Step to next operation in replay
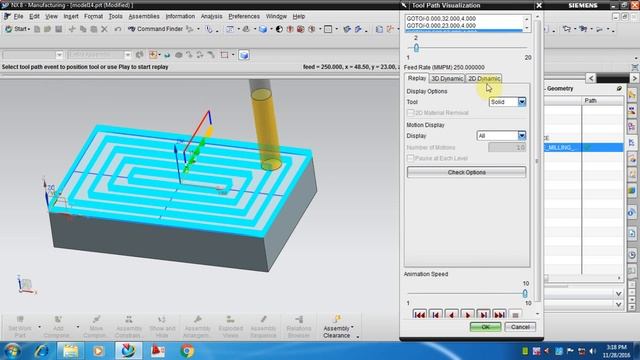 point(483,315)
